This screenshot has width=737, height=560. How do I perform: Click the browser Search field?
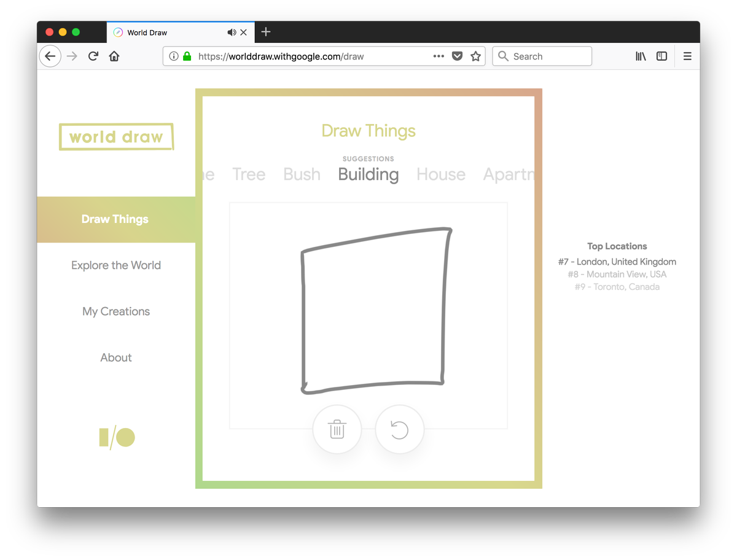(x=542, y=56)
